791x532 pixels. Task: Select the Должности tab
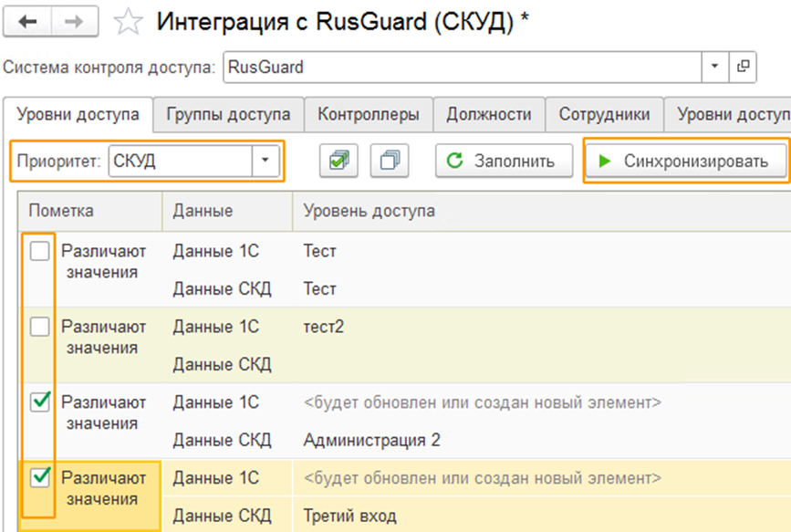coord(488,115)
